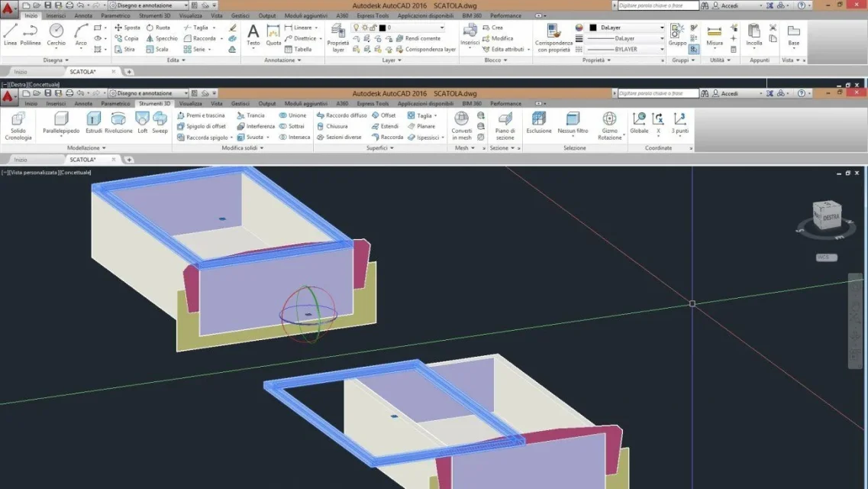Click the Incolla paste icon
The image size is (868, 489).
coord(754,34)
